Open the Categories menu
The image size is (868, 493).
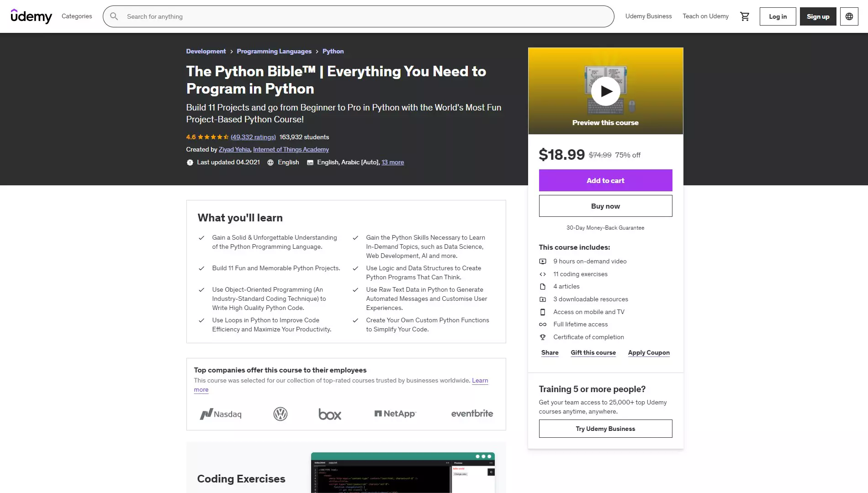pyautogui.click(x=77, y=16)
